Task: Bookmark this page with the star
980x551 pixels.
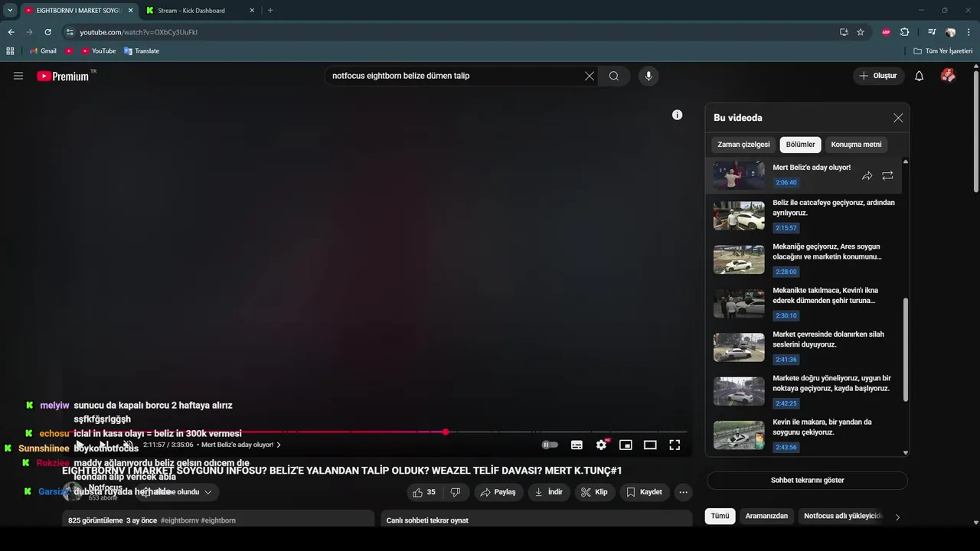Action: 861,32
